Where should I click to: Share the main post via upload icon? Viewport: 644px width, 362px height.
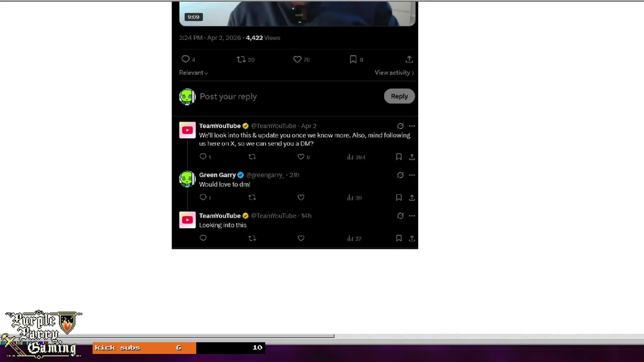tap(409, 59)
